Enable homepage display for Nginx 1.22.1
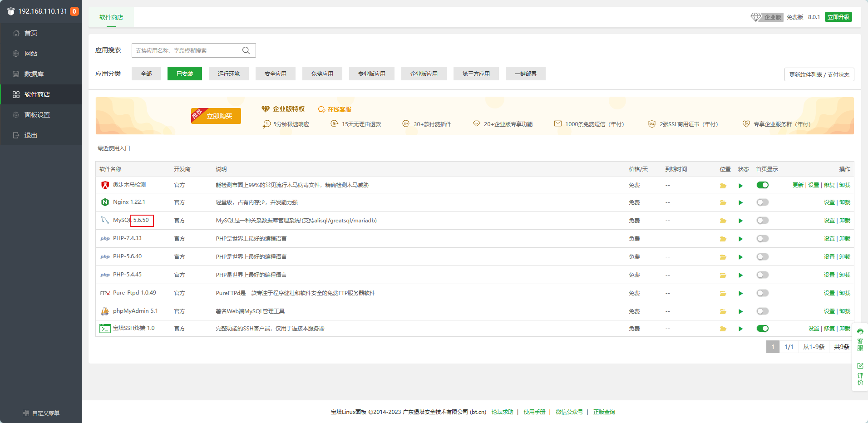The height and width of the screenshot is (423, 868). 762,202
